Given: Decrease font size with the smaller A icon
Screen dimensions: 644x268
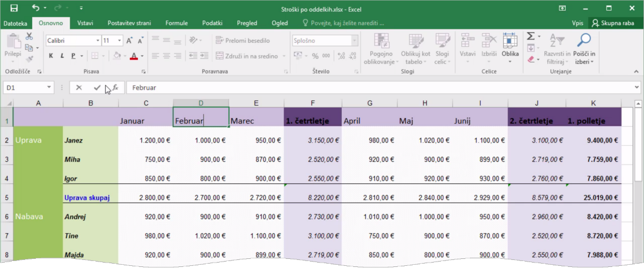Looking at the screenshot, I should (141, 41).
